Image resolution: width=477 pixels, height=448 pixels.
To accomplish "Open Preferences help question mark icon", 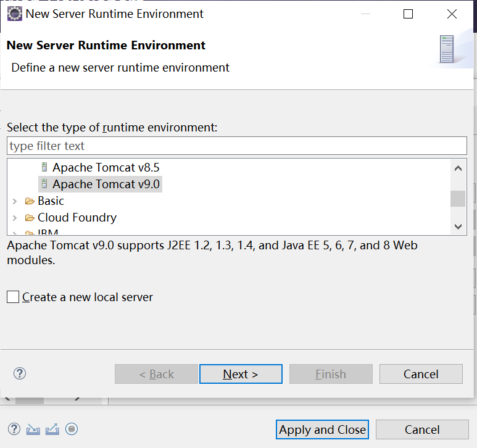I will click(14, 429).
